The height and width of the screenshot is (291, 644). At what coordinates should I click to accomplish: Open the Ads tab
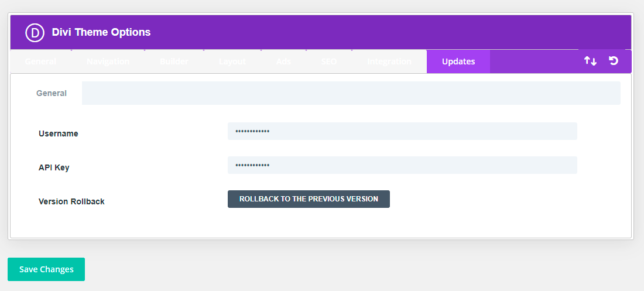coord(283,61)
